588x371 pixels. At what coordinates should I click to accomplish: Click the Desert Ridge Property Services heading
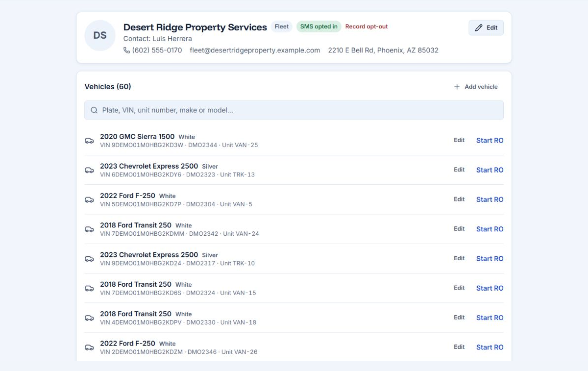tap(195, 27)
